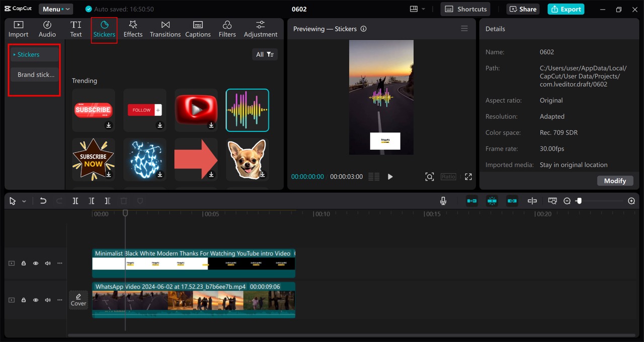Image resolution: width=644 pixels, height=342 pixels.
Task: Download the chihuahua dog sticker
Action: (263, 174)
